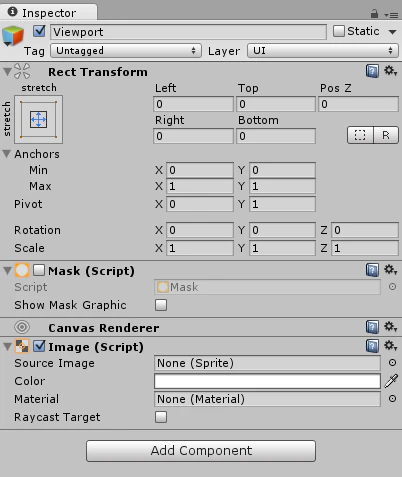Click the Bottom value field
The image size is (402, 477).
tap(276, 136)
